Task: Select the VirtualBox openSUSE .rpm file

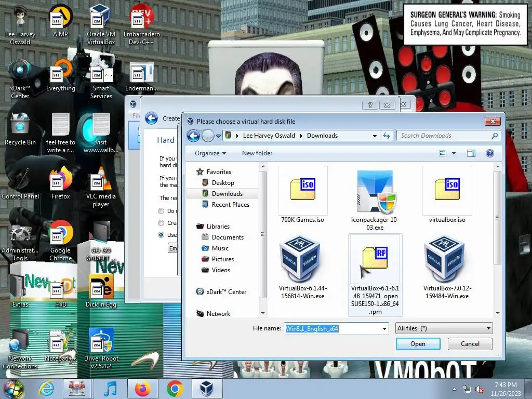Action: [x=375, y=275]
